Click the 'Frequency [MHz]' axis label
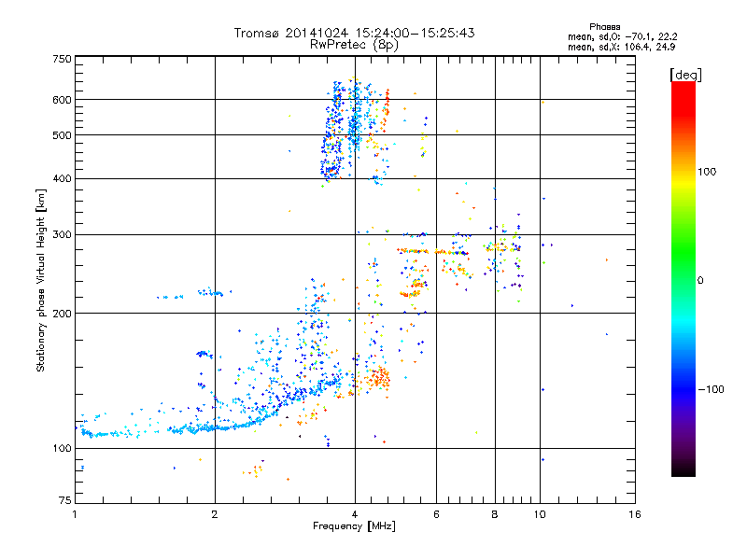This screenshot has width=747, height=560. click(x=354, y=526)
